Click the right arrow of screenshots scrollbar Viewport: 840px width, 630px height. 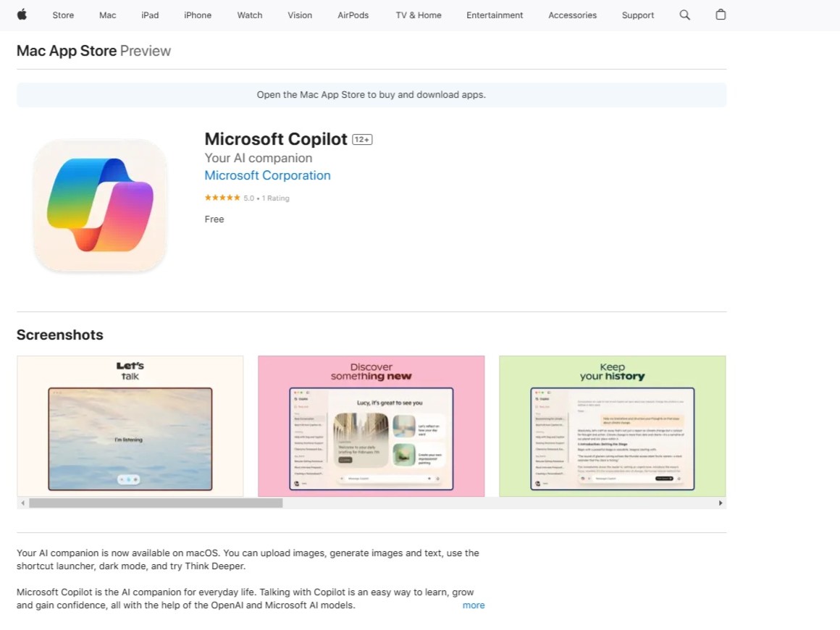[721, 503]
